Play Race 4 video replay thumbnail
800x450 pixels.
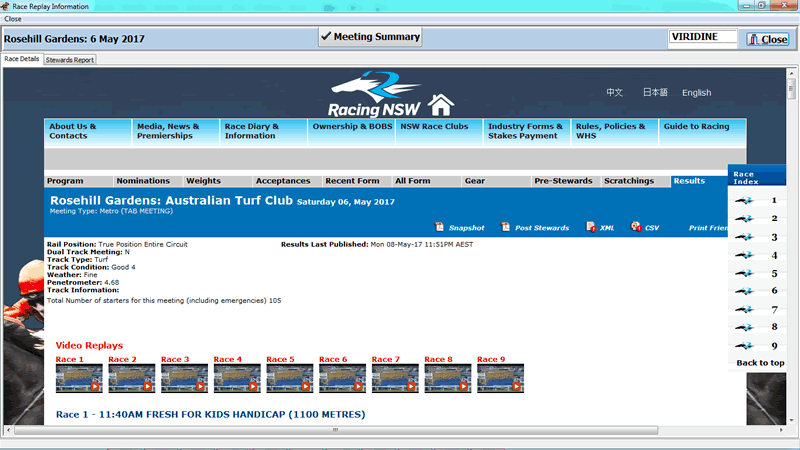click(237, 378)
